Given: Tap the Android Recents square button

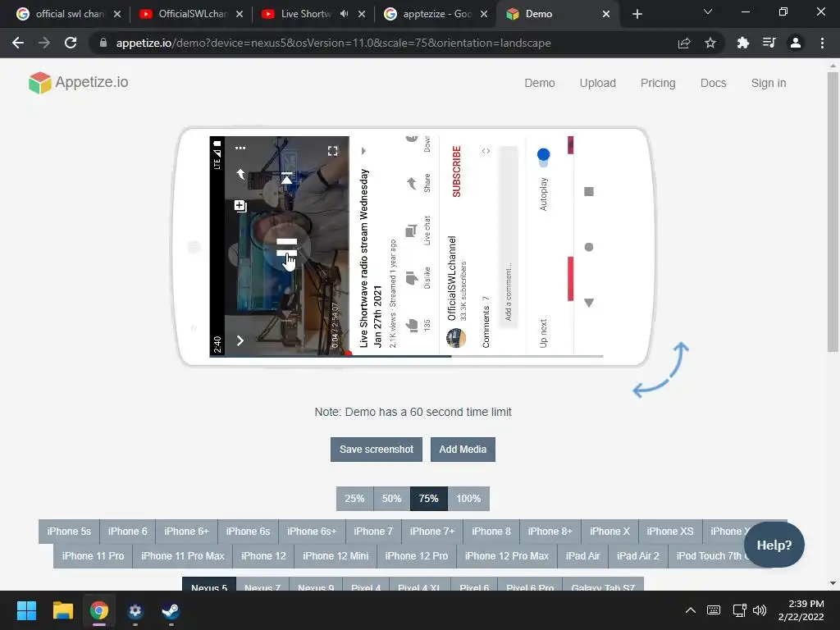Looking at the screenshot, I should pos(589,192).
